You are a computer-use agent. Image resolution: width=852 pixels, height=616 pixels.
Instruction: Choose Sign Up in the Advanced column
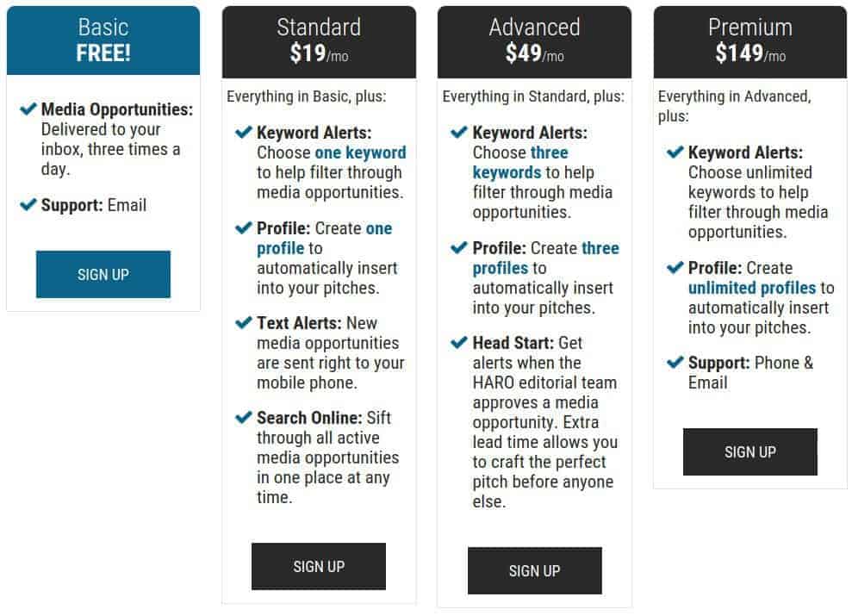pyautogui.click(x=534, y=570)
